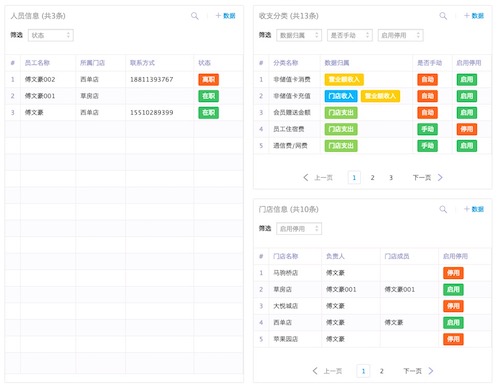Image resolution: width=499 pixels, height=390 pixels.
Task: Select page 2 in 门店信息 pagination
Action: (382, 371)
